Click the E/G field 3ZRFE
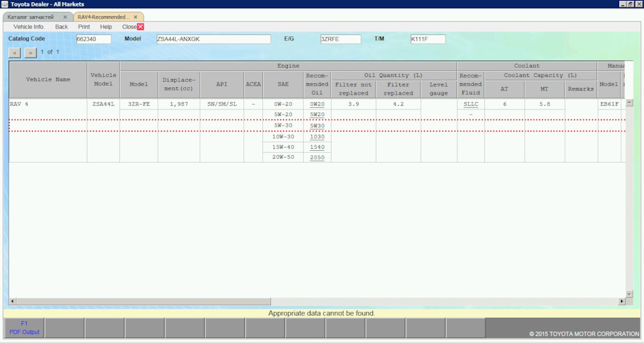Image resolution: width=644 pixels, height=344 pixels. coord(341,39)
